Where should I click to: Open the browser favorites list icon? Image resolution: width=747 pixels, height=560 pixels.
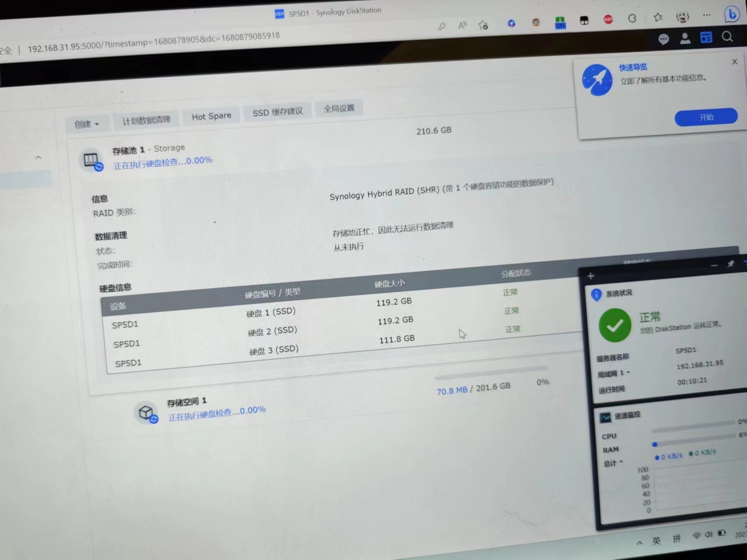tap(658, 17)
